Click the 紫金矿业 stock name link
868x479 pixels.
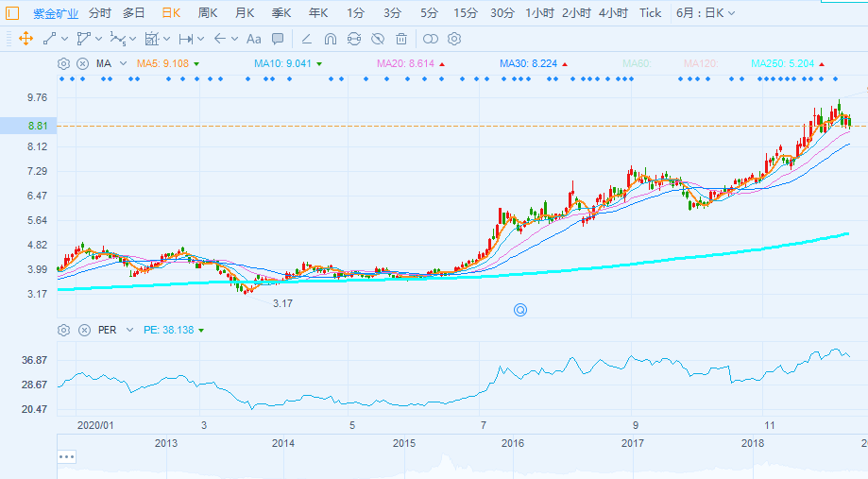(x=56, y=13)
